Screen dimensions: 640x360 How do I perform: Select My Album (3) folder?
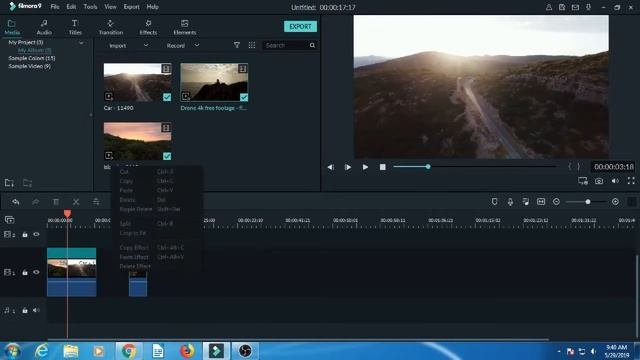[x=34, y=50]
